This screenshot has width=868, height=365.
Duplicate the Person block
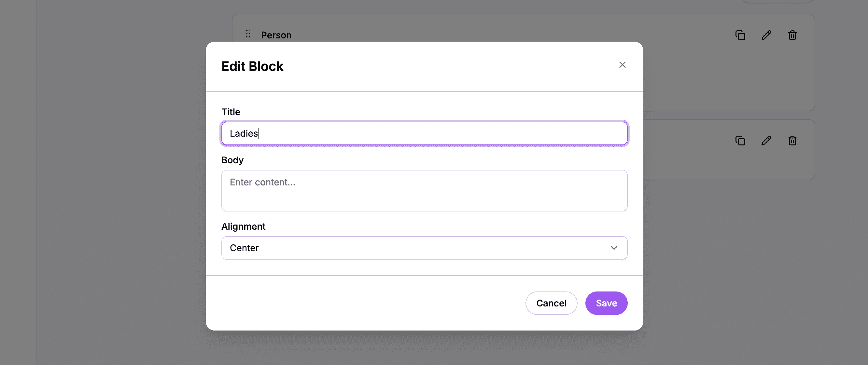[x=740, y=35]
